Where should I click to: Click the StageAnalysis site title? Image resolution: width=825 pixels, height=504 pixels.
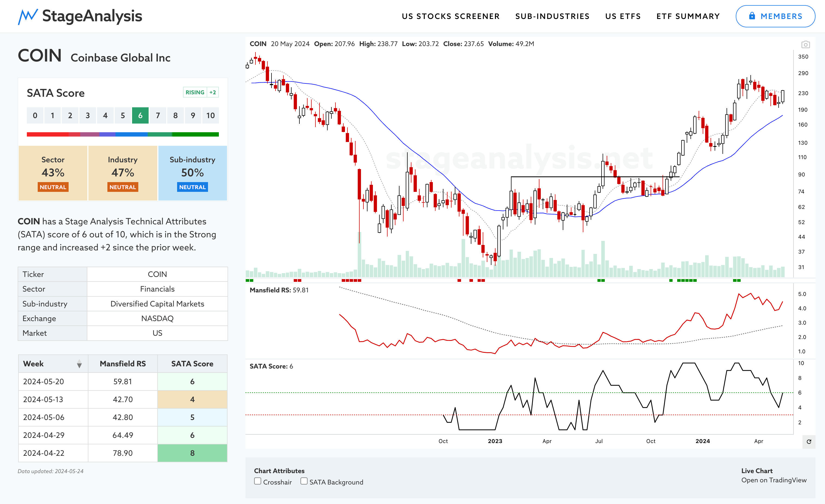coord(92,16)
